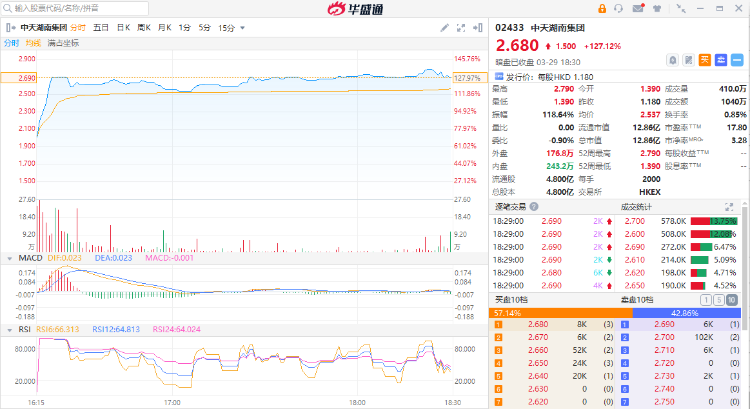Select the pencil drawing tool icon
Image resolution: width=750 pixels, height=409 pixels.
click(445, 28)
